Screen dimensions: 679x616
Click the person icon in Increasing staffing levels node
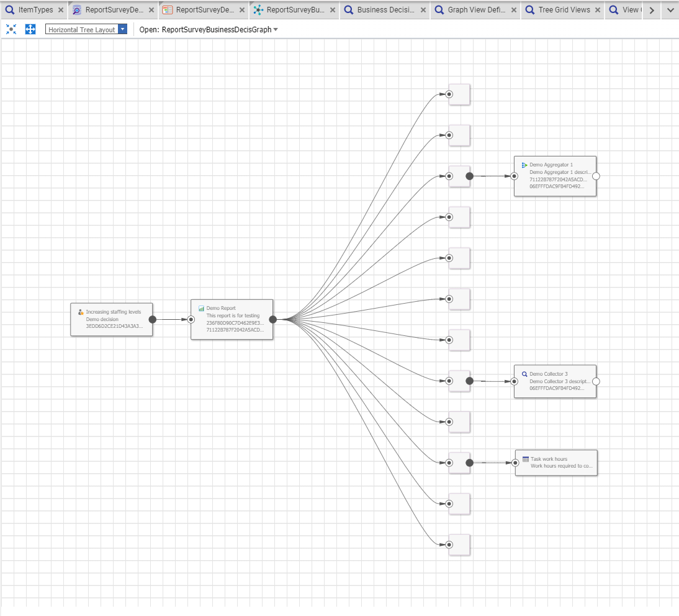[x=81, y=312]
